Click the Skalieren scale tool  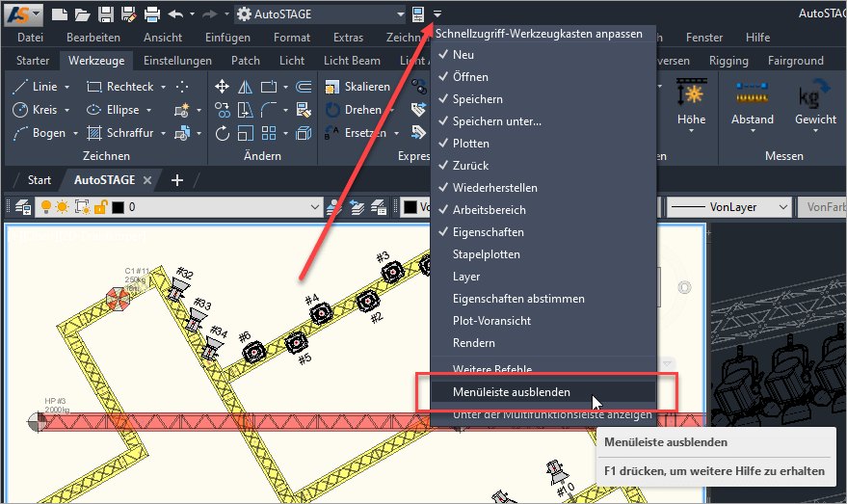point(357,87)
